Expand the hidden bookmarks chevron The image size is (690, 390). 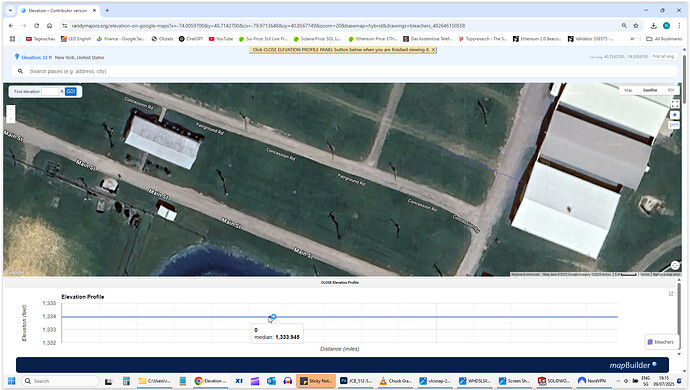(x=632, y=39)
